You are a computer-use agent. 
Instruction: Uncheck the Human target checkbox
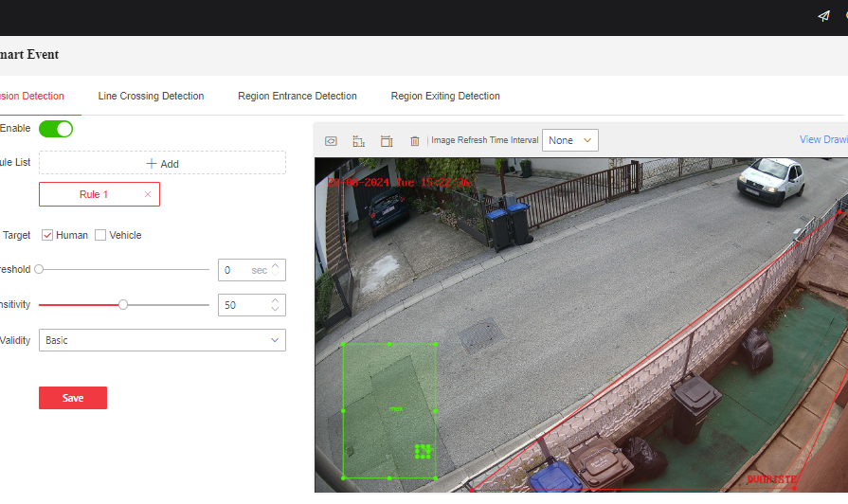47,235
